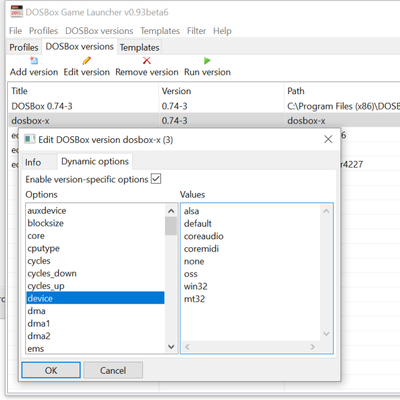Click the Cancel button
The height and width of the screenshot is (400, 400).
pyautogui.click(x=113, y=370)
